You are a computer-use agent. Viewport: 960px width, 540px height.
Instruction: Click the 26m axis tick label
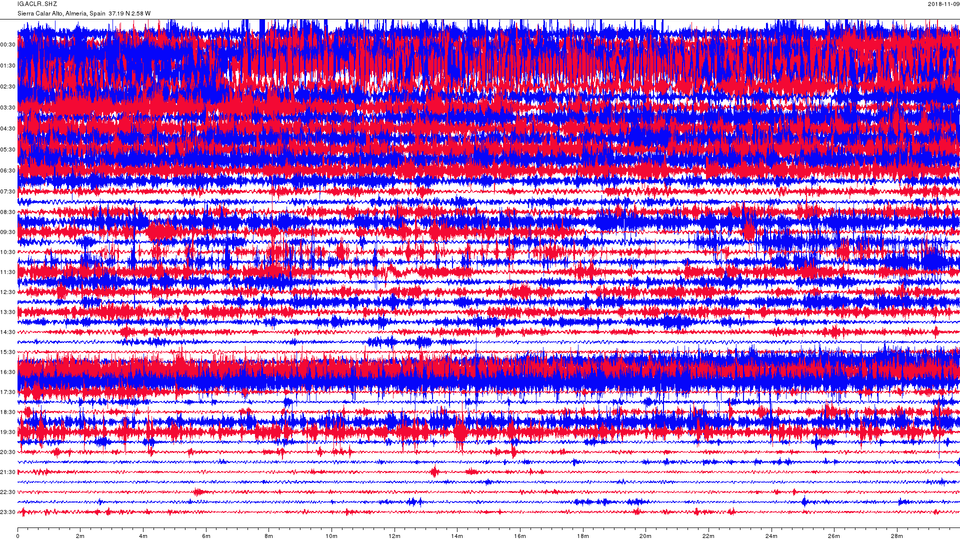coord(833,536)
